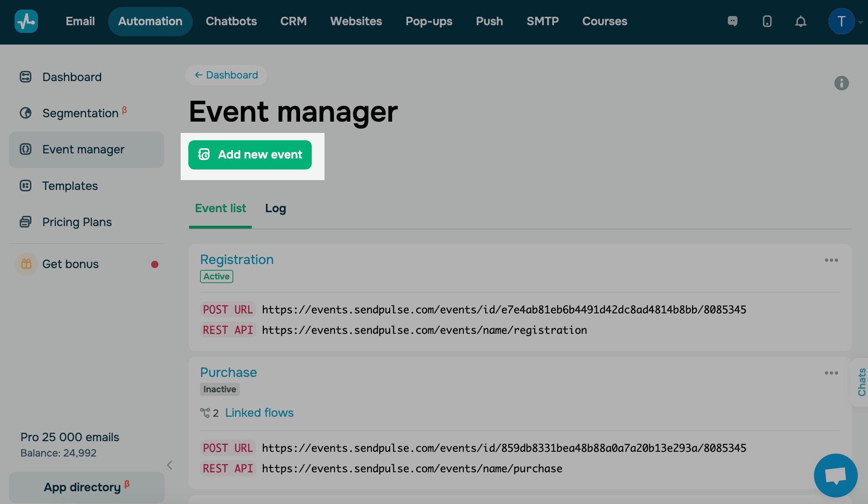Open the side Chats panel tab
This screenshot has height=504, width=868.
861,382
